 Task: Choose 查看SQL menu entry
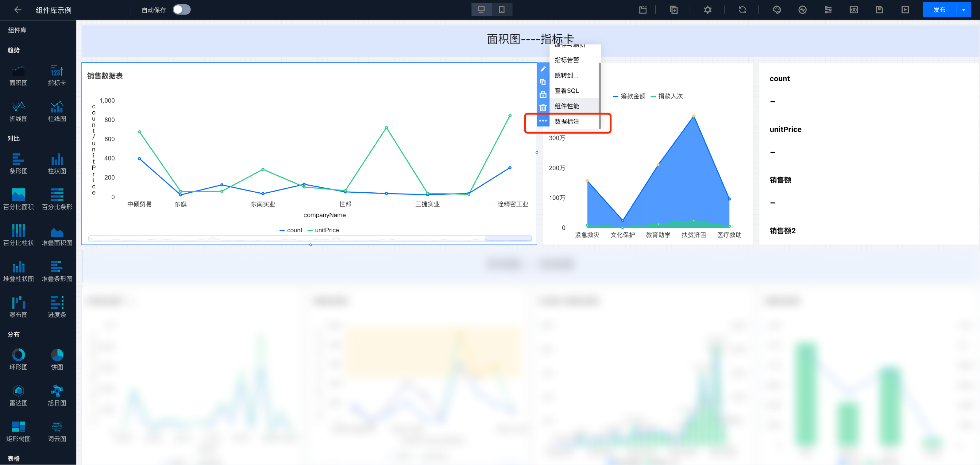click(x=566, y=91)
